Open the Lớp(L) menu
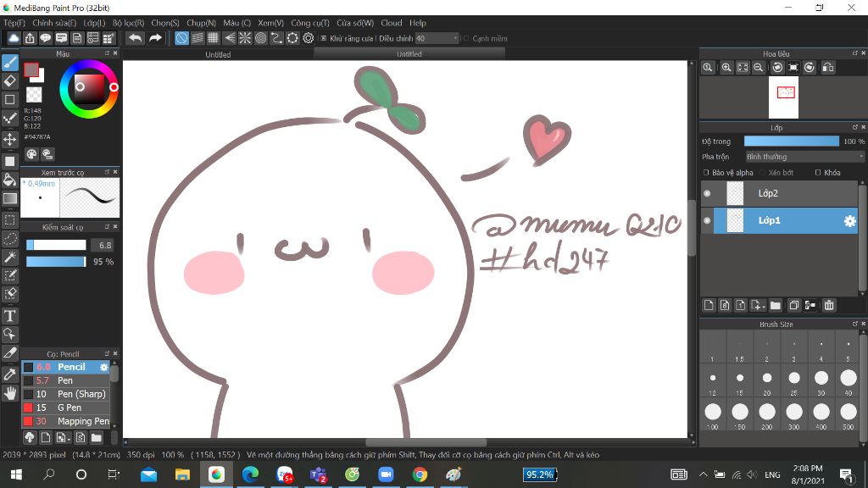 click(x=94, y=23)
